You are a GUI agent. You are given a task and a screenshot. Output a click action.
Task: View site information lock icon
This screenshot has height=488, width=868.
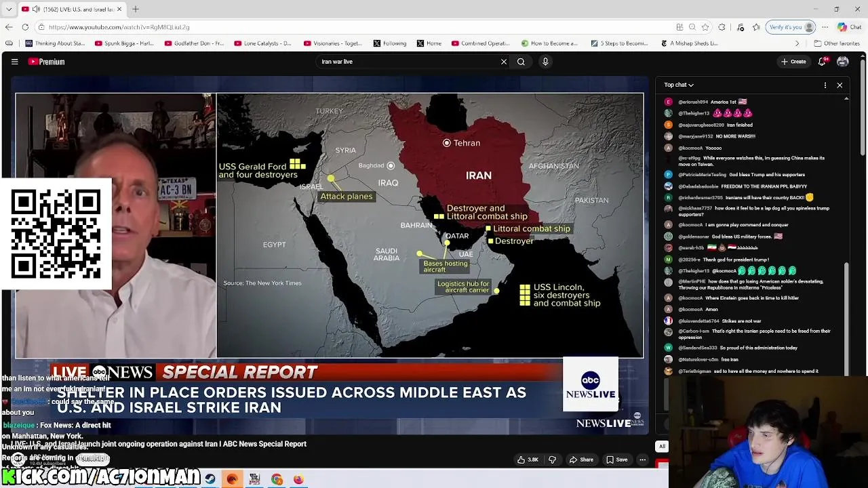pyautogui.click(x=41, y=27)
